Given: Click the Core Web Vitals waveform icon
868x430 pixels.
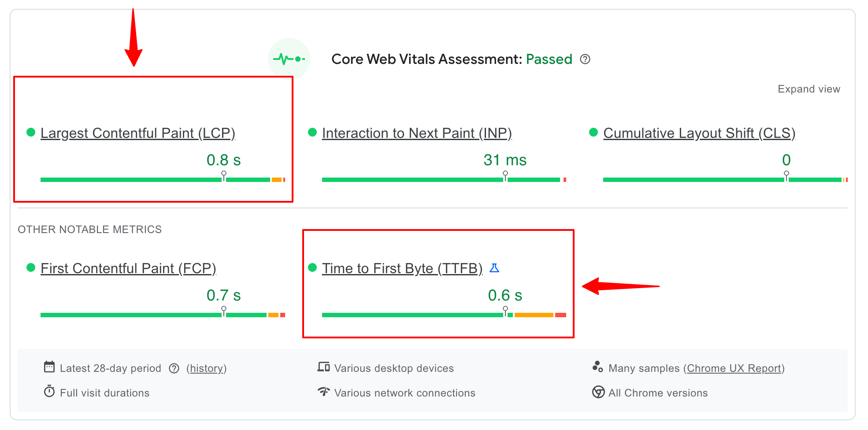Looking at the screenshot, I should click(288, 58).
